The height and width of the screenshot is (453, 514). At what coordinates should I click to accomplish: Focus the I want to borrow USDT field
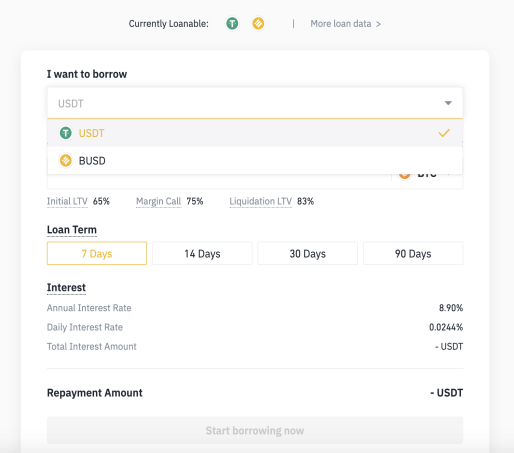pyautogui.click(x=255, y=103)
